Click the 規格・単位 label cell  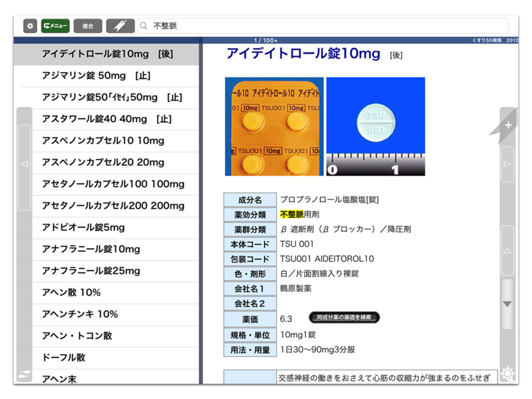coord(250,335)
